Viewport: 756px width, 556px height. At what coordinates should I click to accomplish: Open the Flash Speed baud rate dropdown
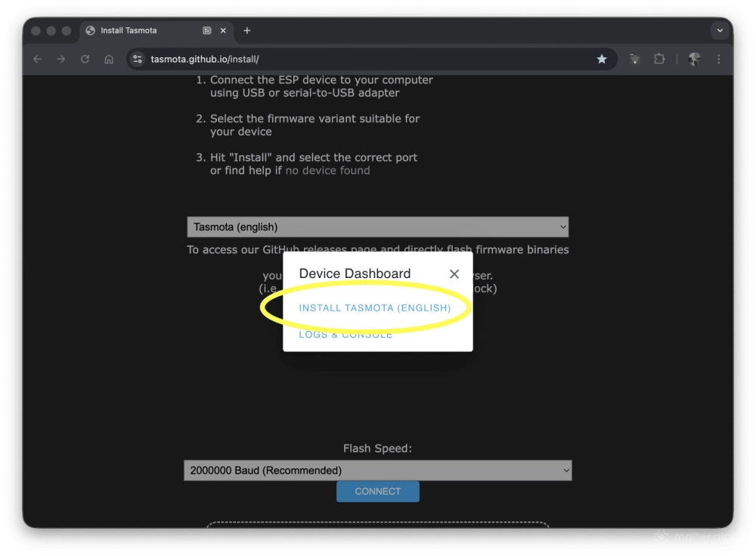(x=377, y=470)
